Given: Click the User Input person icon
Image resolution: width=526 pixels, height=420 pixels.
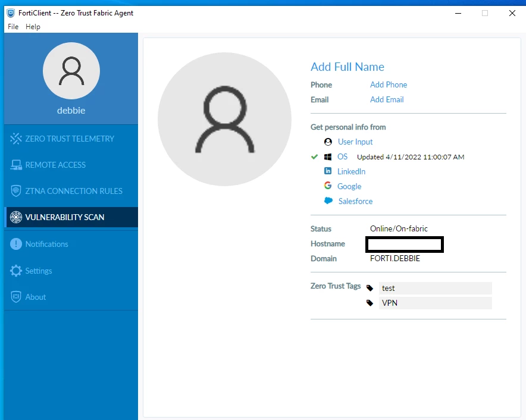Looking at the screenshot, I should 328,142.
